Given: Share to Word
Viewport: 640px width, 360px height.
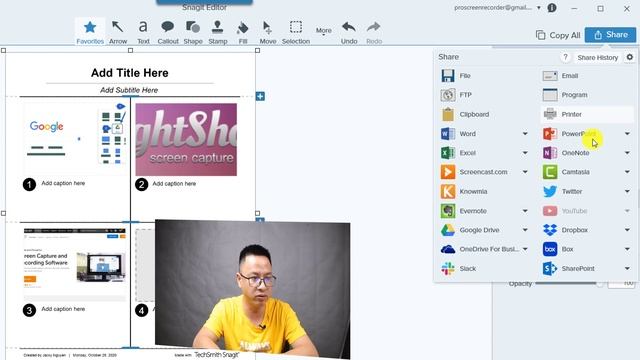Looking at the screenshot, I should [x=458, y=133].
